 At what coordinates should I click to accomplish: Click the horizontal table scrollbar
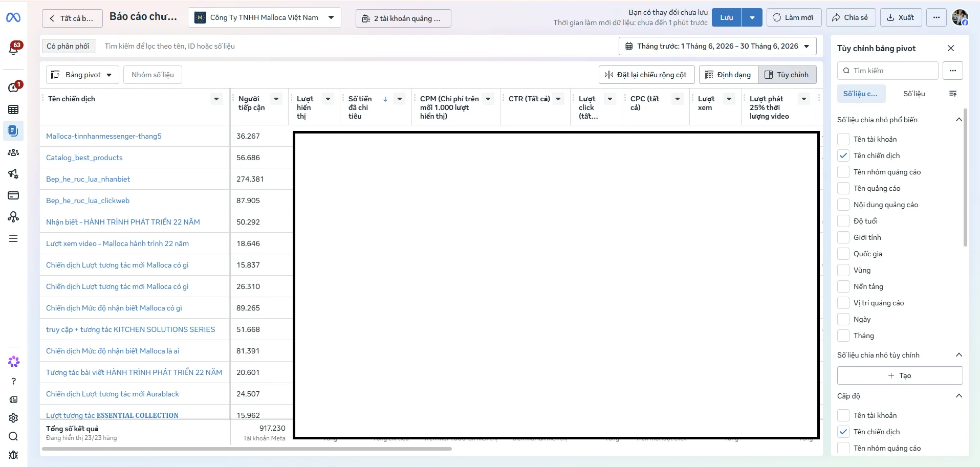point(247,449)
